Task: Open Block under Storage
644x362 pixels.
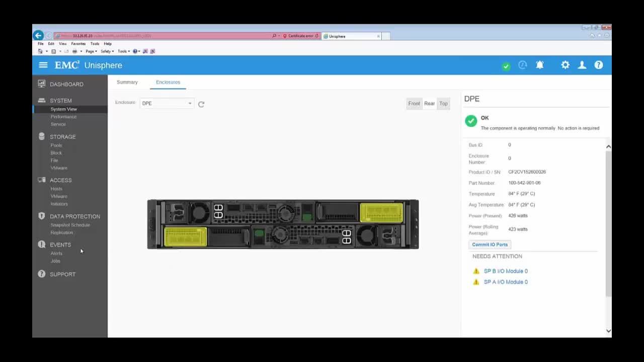Action: click(56, 153)
